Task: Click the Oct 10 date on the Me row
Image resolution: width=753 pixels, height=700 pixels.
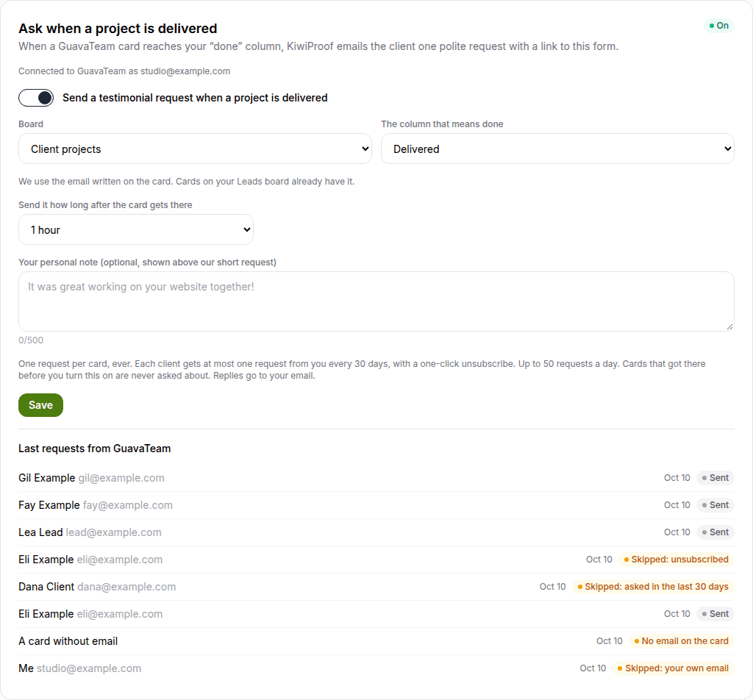Action: click(x=593, y=668)
